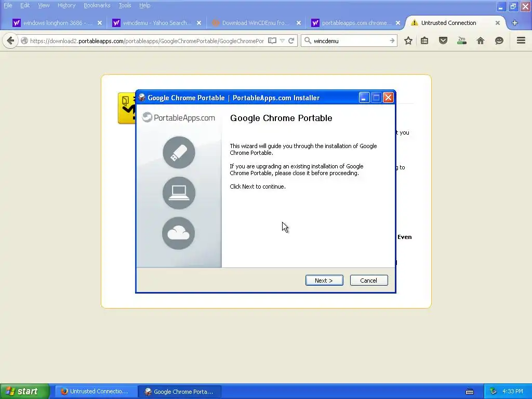This screenshot has width=532, height=399.
Task: Click the PortableApps.com logo
Action: click(179, 117)
